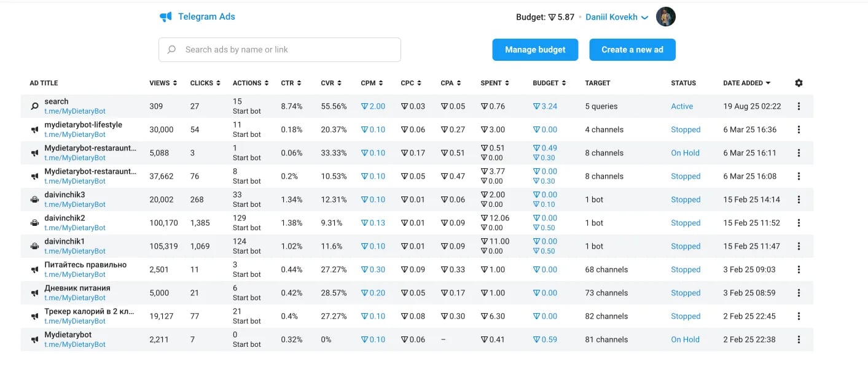The height and width of the screenshot is (380, 868).
Task: Click bot icon beside daivinchik3
Action: 34,200
